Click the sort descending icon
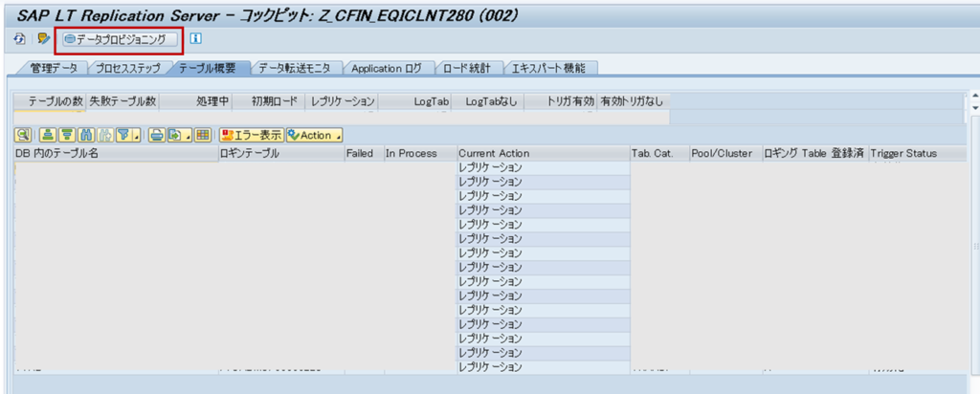 click(x=66, y=135)
